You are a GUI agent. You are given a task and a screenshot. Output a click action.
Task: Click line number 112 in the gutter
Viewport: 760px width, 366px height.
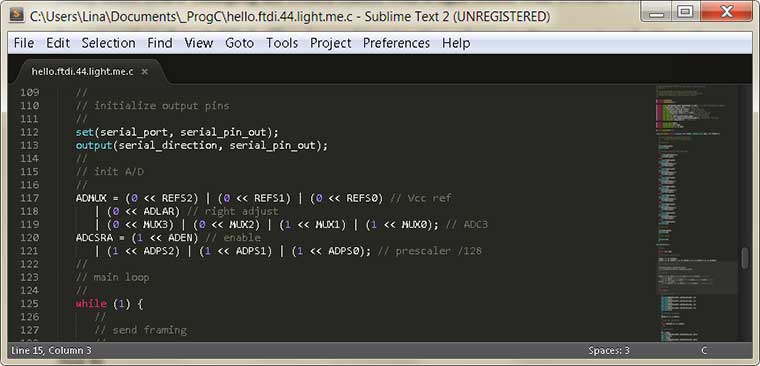tap(30, 132)
